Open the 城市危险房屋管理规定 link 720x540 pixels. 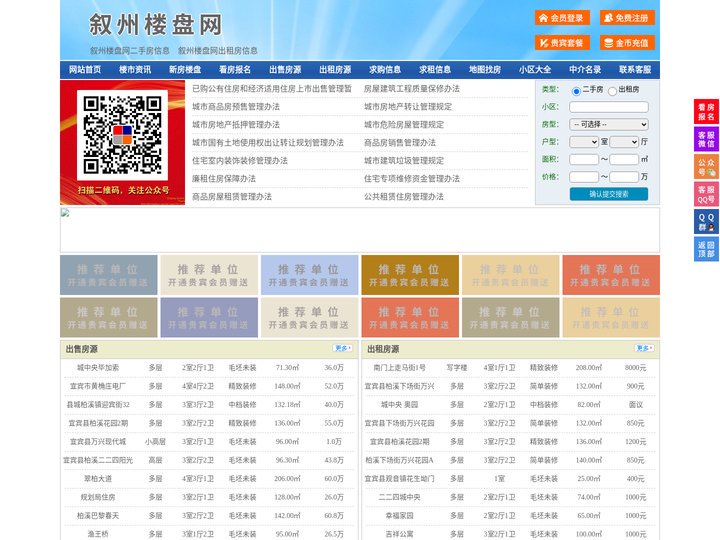click(404, 124)
